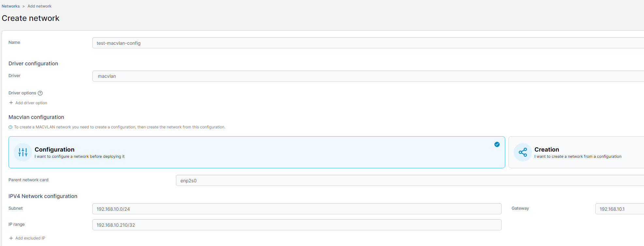Click the IP range label

point(17,224)
